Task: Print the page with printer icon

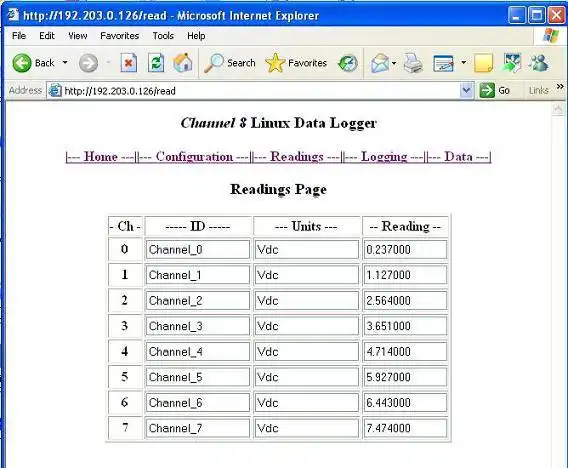Action: point(414,63)
